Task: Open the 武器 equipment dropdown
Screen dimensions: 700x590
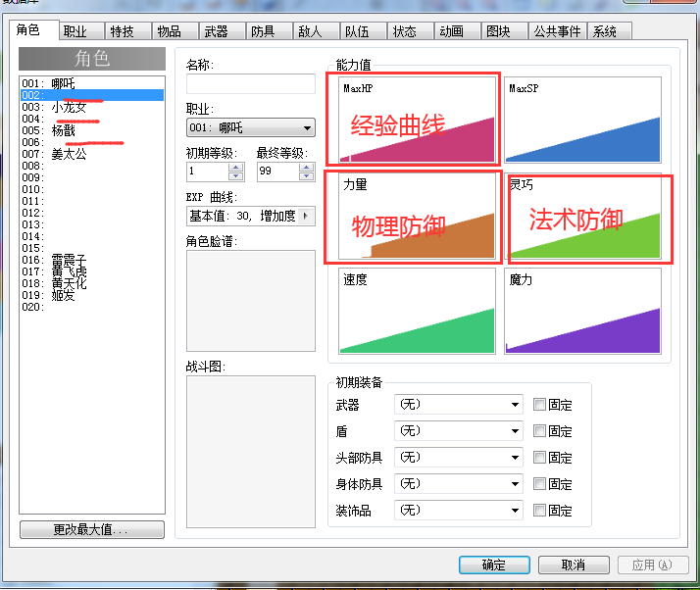Action: pyautogui.click(x=459, y=405)
